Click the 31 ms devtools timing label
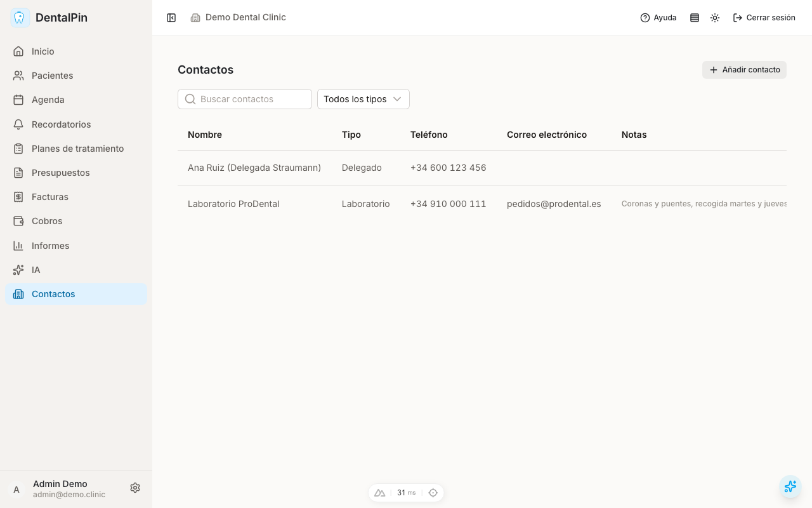 [x=406, y=493]
